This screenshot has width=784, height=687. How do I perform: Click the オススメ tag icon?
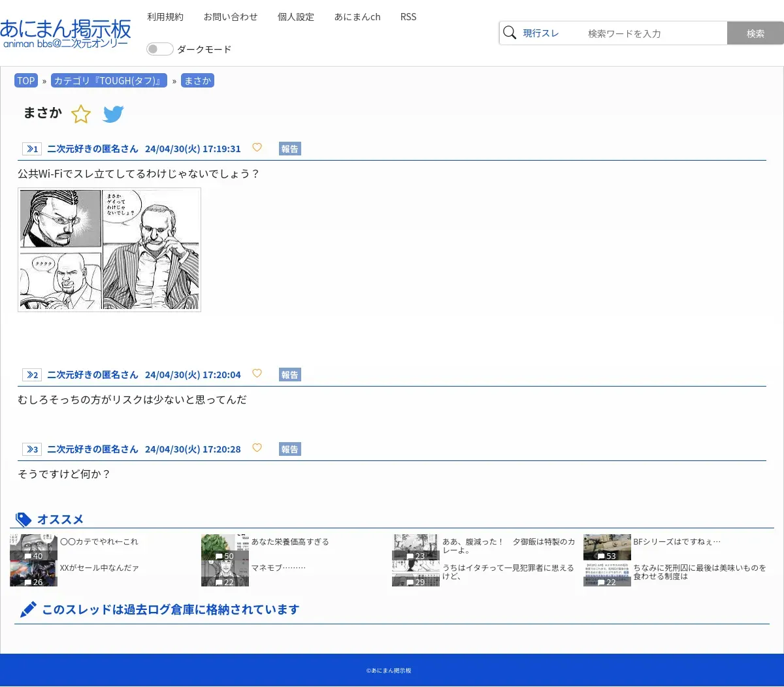point(24,519)
